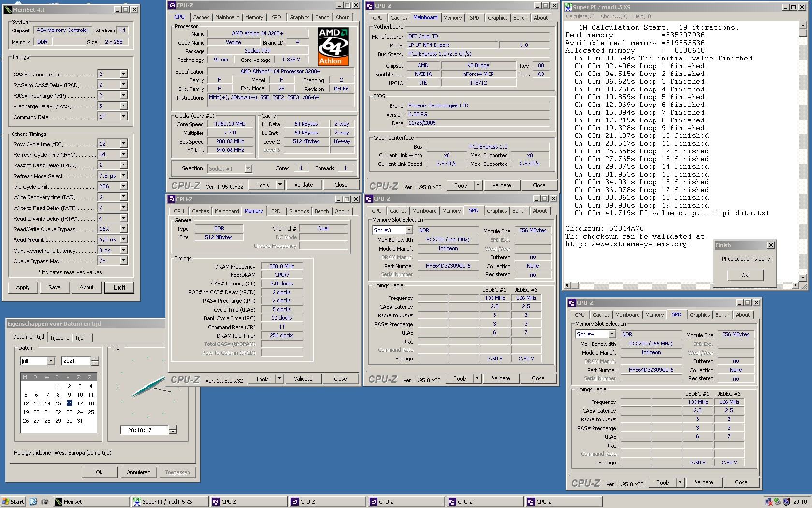Click CPU-Z icon in Slot #4 window title bar

click(572, 303)
